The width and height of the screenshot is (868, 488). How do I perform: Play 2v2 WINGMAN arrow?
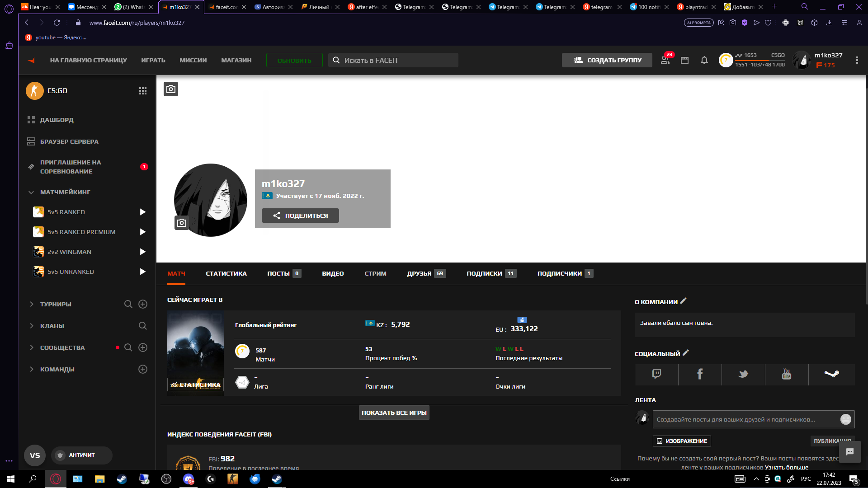(x=143, y=252)
